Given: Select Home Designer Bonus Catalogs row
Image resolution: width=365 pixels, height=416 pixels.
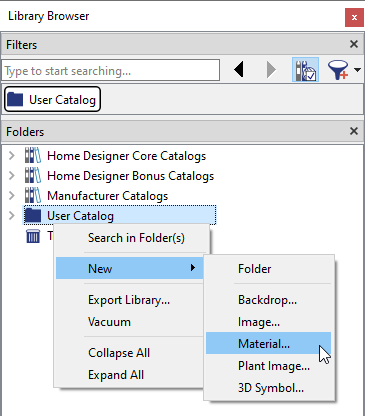Looking at the screenshot, I should click(x=130, y=176).
